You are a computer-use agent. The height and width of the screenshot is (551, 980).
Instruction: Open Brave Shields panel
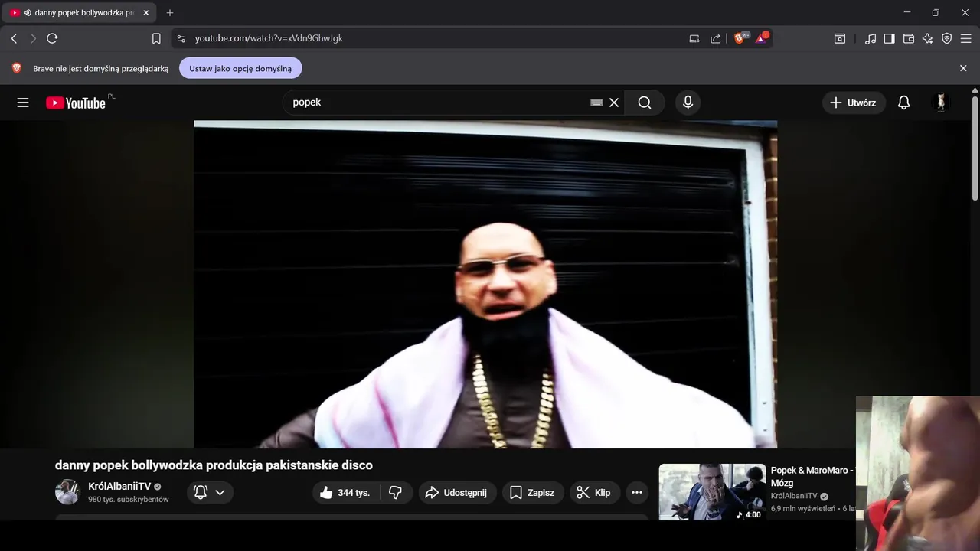(x=740, y=37)
